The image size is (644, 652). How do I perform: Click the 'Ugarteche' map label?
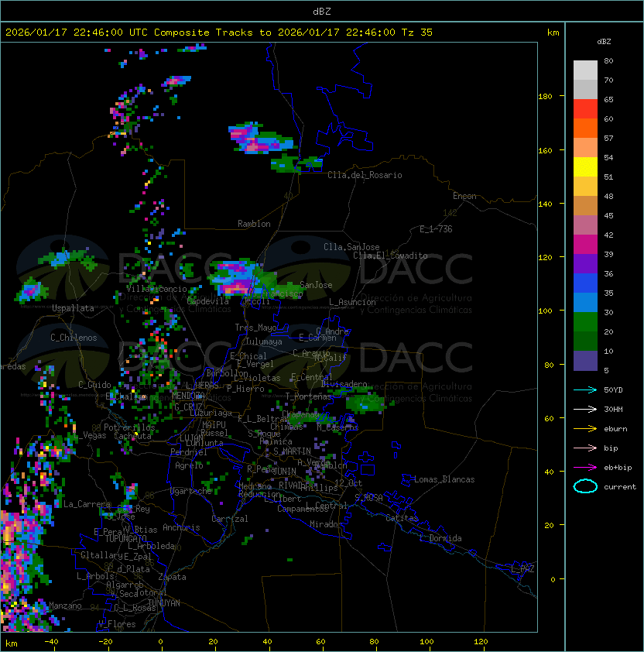tap(191, 491)
